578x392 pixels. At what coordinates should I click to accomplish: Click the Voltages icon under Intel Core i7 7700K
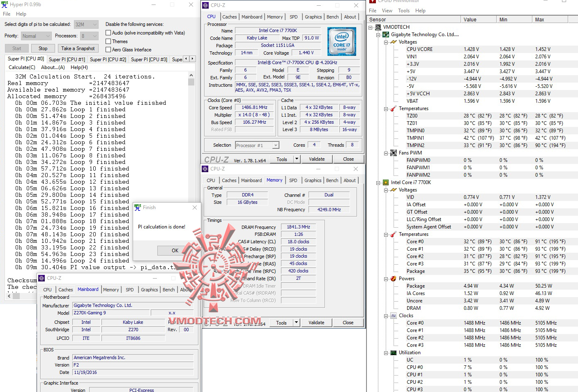click(x=394, y=190)
